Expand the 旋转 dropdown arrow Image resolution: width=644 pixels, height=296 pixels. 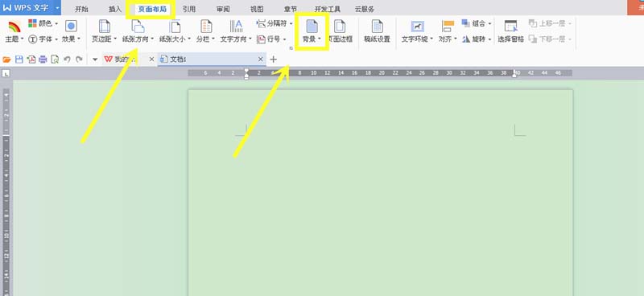[x=490, y=39]
